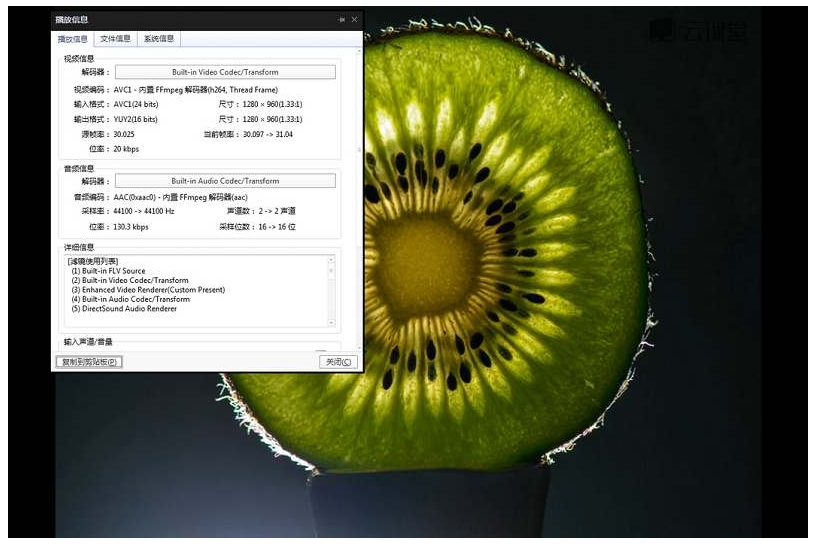Select the Enhanced Video Renderer(Custom Present) line
817x550 pixels.
click(148, 290)
